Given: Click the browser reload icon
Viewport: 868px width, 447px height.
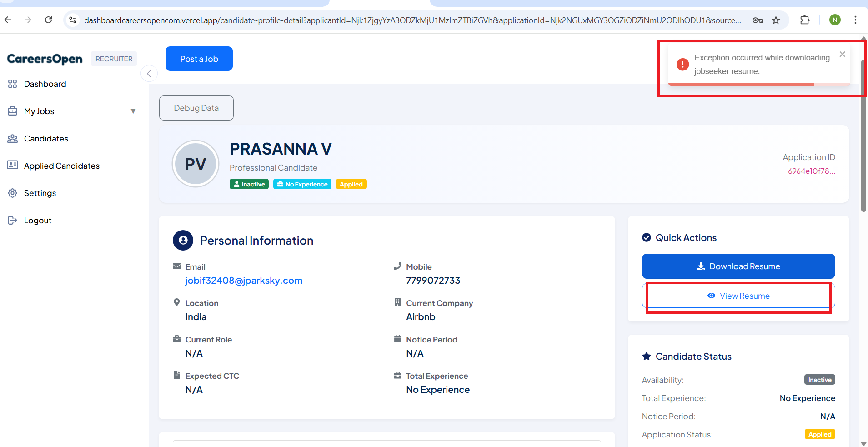Looking at the screenshot, I should [x=48, y=20].
